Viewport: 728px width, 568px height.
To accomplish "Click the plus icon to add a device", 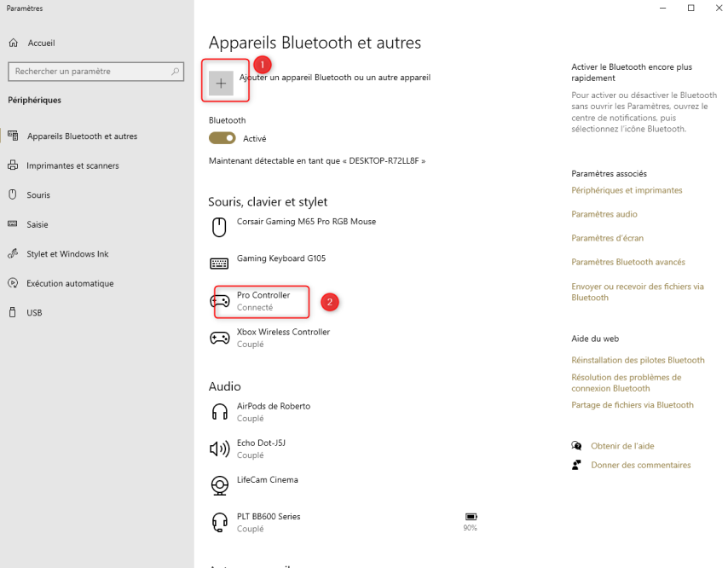I will point(221,83).
